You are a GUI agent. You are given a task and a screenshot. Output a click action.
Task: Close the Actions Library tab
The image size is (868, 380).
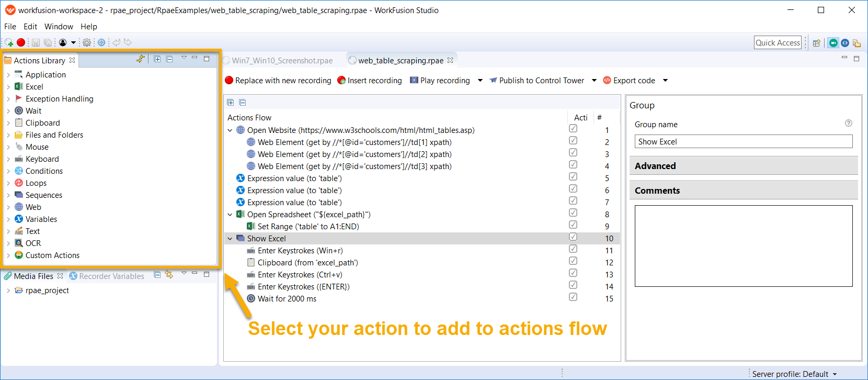click(72, 60)
